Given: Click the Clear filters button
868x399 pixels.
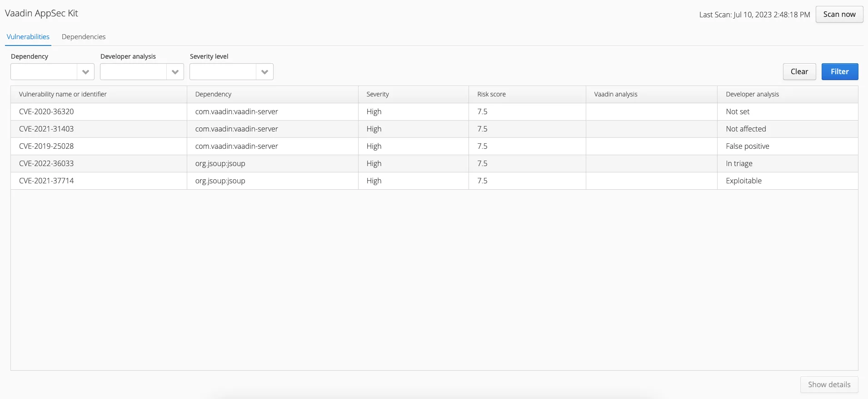Looking at the screenshot, I should tap(799, 71).
